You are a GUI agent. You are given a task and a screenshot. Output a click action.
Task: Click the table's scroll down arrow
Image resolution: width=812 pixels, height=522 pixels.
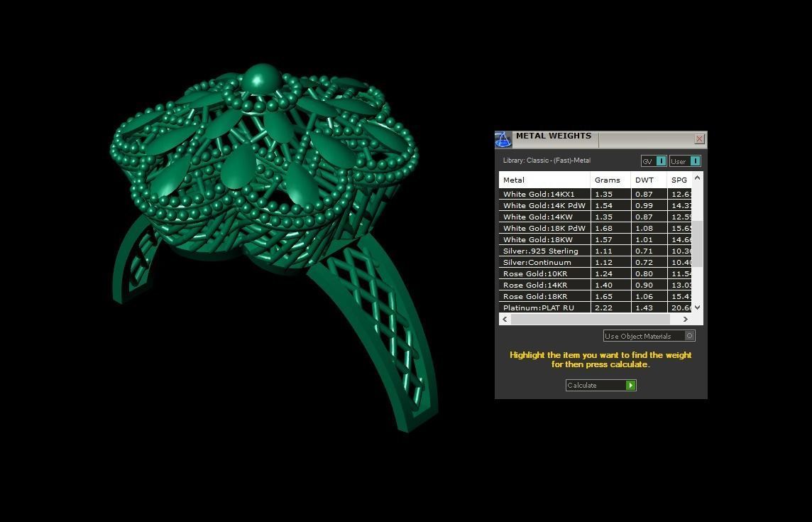point(697,308)
